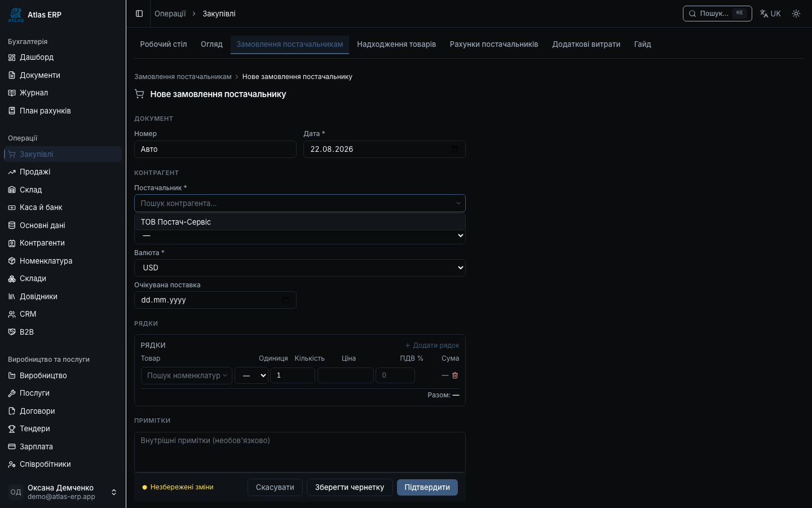Open the Надходження товарів tab
This screenshot has width=812, height=508.
click(396, 44)
